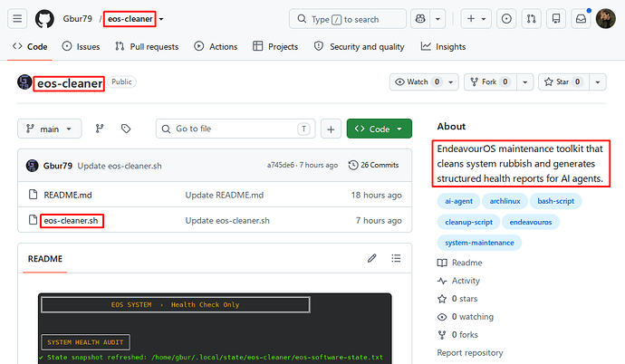Image resolution: width=625 pixels, height=364 pixels.
Task: Open eos-cleaner breadcrumb link
Action: [x=130, y=19]
